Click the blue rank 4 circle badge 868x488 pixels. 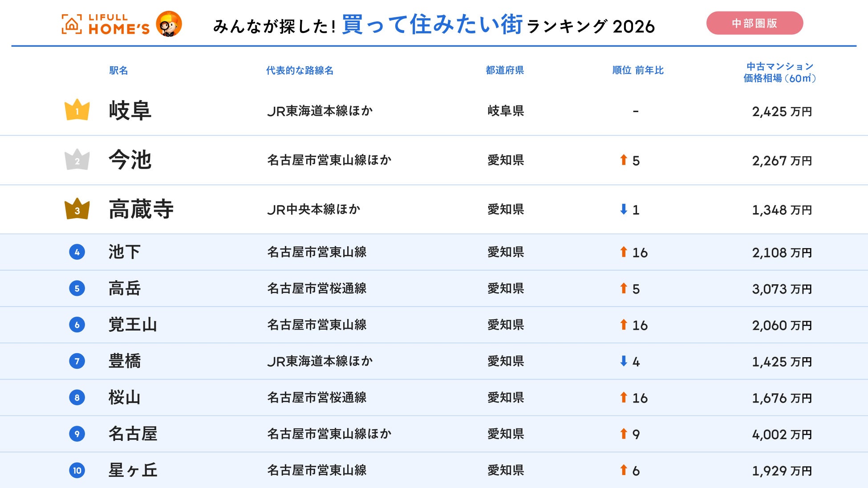(77, 252)
